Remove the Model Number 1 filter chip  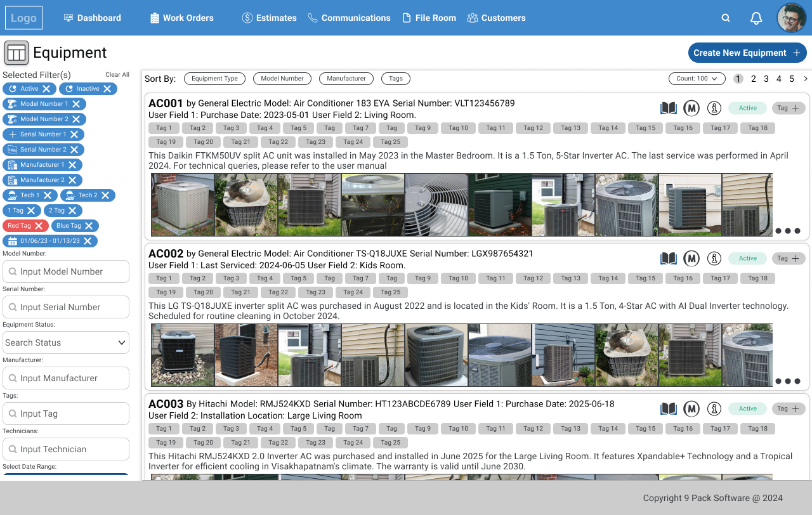click(76, 104)
